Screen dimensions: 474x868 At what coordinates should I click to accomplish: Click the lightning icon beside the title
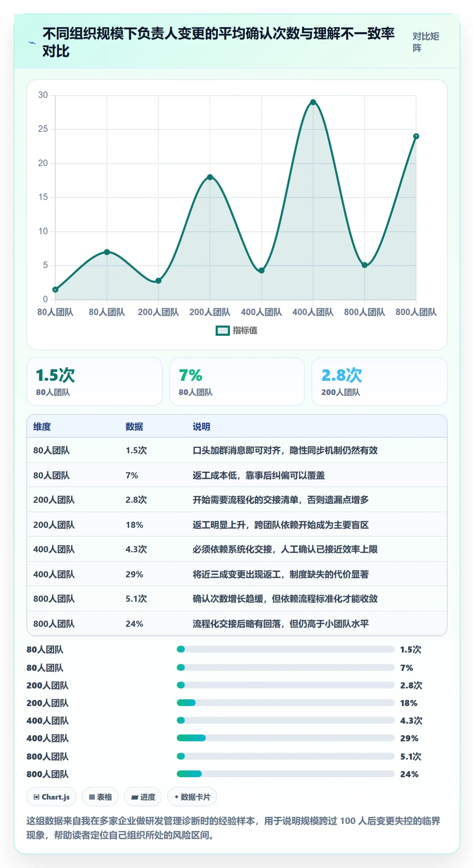click(x=32, y=43)
